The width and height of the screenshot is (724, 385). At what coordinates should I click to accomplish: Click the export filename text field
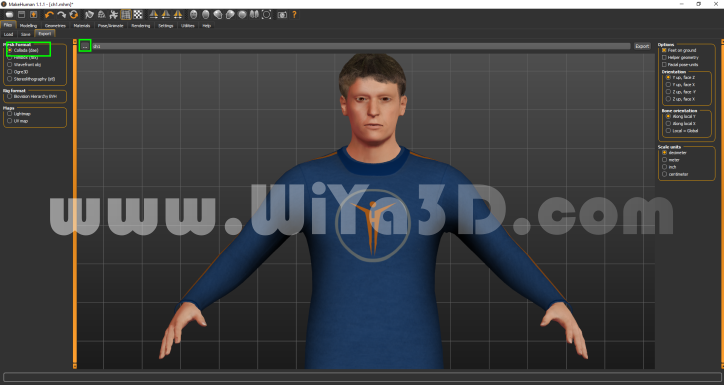tap(361, 46)
